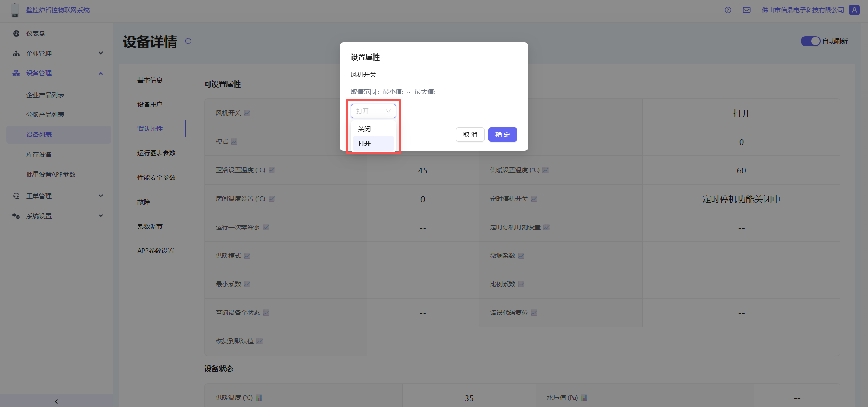This screenshot has width=868, height=407.
Task: Click the refresh icon beside 设备详情
Action: (188, 41)
